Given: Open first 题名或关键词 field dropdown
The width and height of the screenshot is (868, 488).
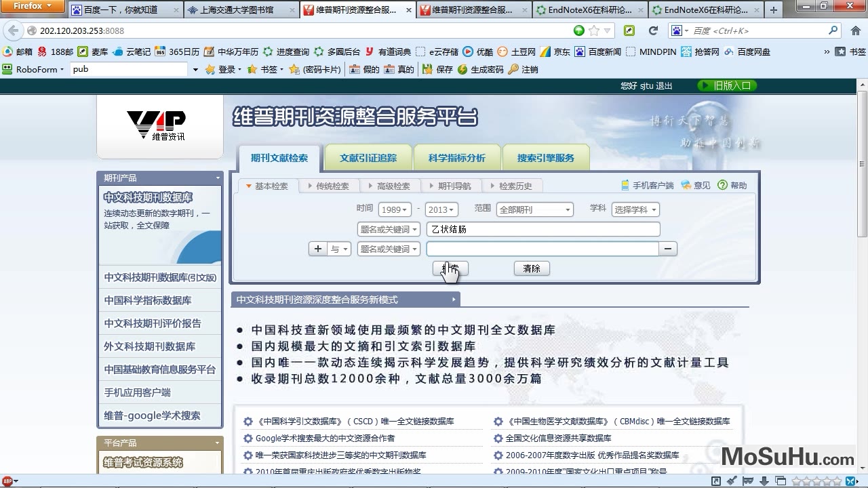Looking at the screenshot, I should point(389,230).
